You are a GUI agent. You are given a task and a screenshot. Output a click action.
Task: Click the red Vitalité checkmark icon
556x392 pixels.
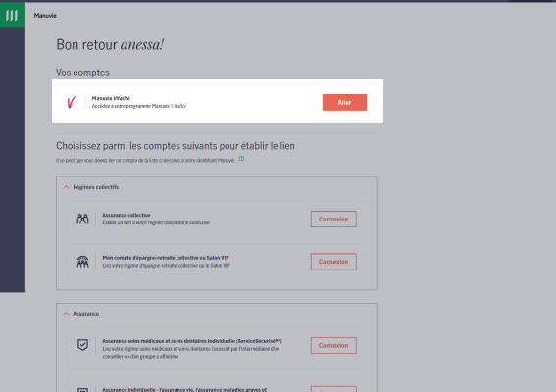point(72,102)
